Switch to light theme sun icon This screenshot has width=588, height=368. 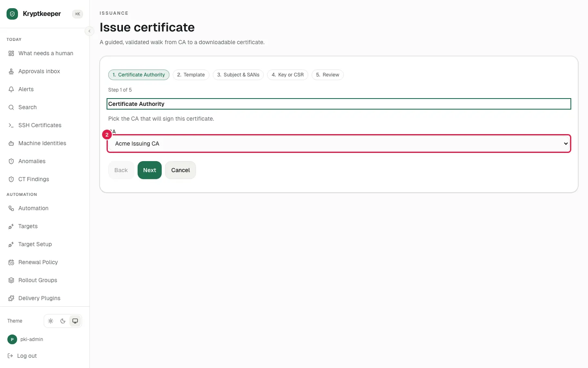point(51,321)
